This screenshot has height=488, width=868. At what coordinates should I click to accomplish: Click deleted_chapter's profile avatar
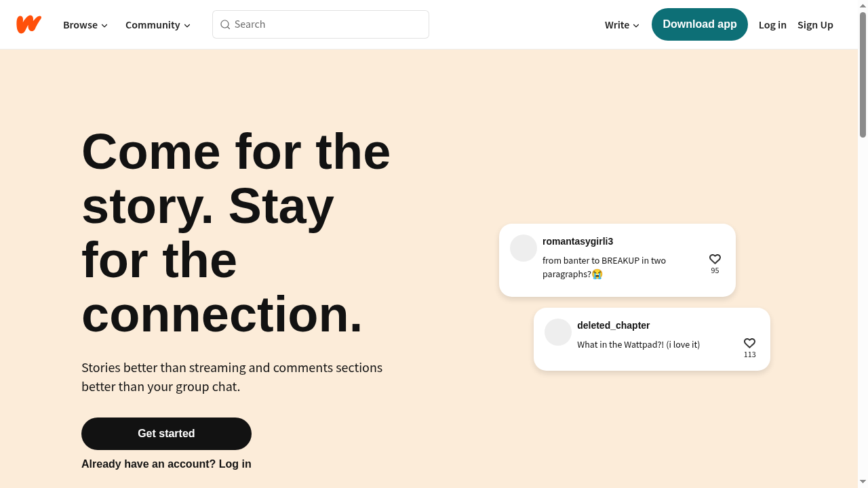(557, 332)
